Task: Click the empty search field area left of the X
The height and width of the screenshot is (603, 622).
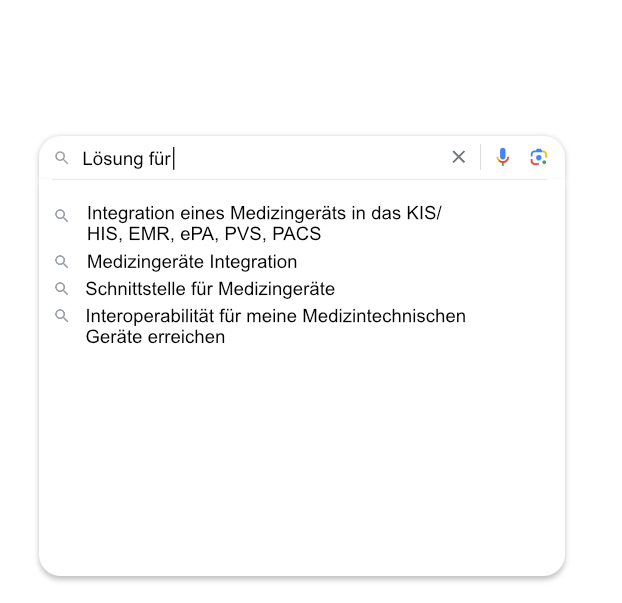Action: tap(309, 158)
